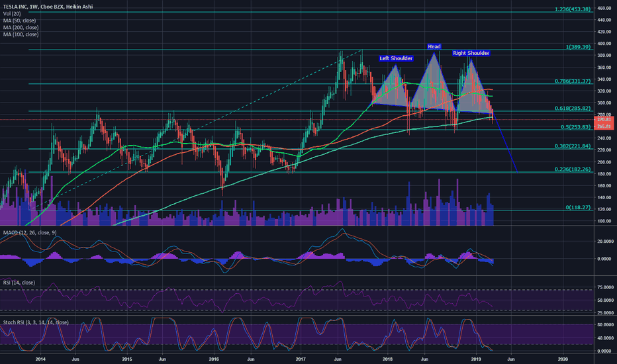617x364 pixels.
Task: Select the Vol (20) indicator label
Action: [12, 14]
